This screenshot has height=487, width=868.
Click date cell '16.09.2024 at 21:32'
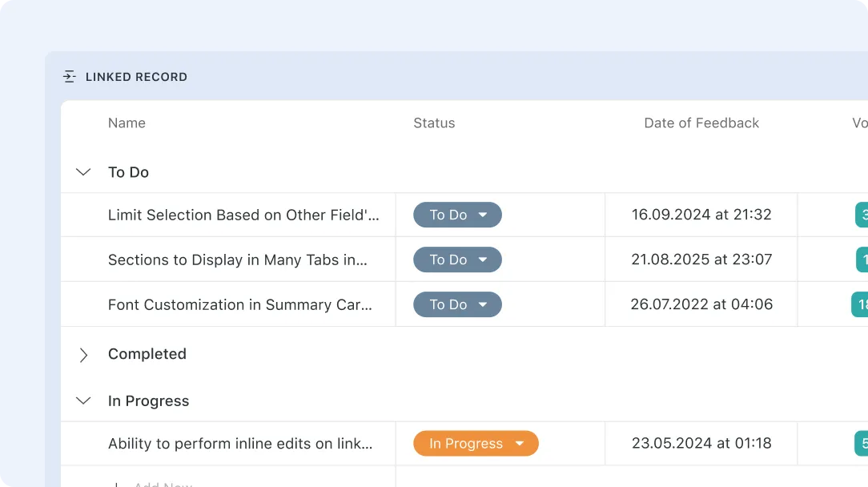point(701,215)
